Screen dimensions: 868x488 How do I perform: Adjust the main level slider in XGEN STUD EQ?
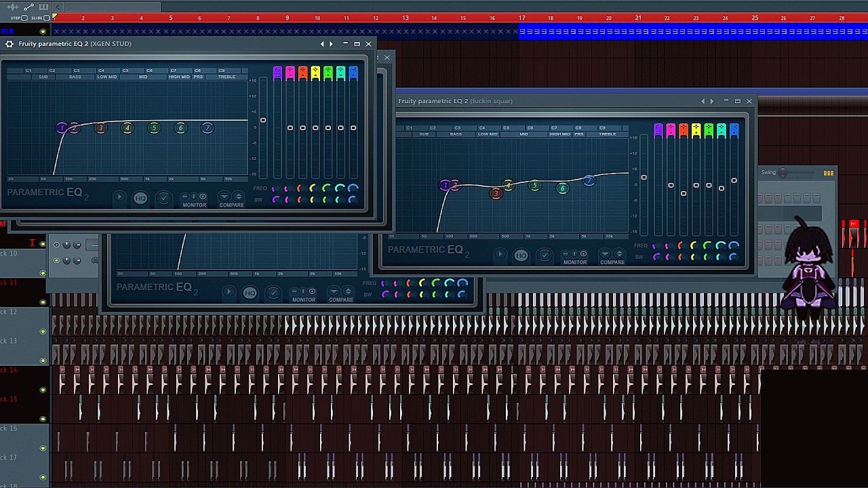coord(263,121)
